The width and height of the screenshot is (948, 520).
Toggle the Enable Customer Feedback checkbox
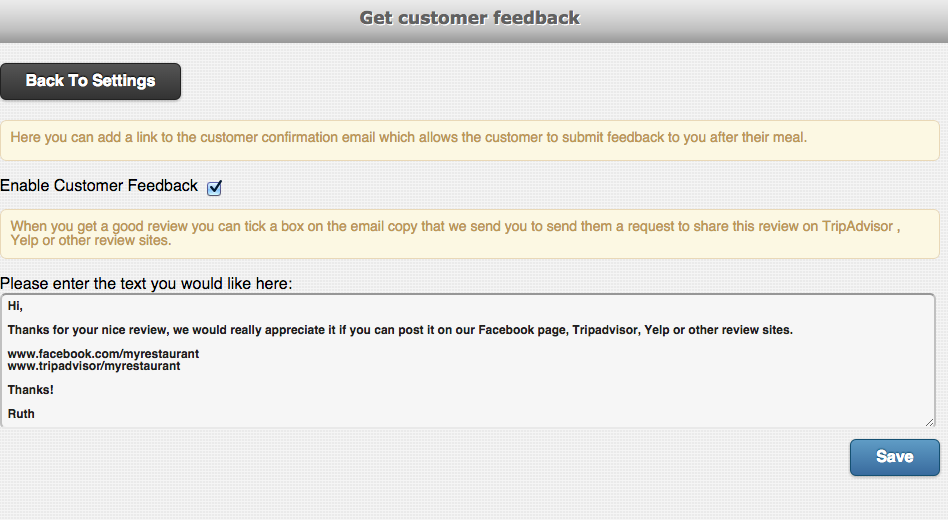pyautogui.click(x=214, y=187)
